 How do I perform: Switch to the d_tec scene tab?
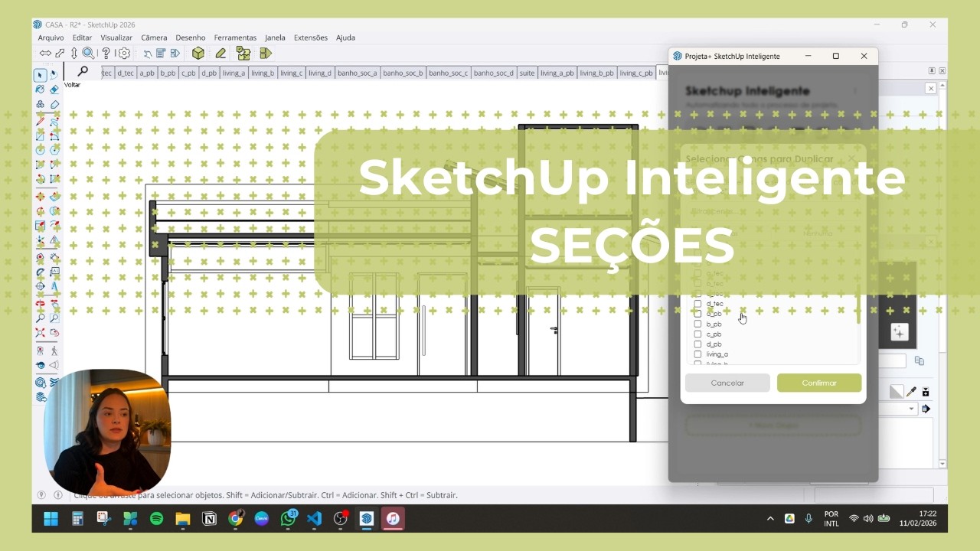(x=125, y=73)
